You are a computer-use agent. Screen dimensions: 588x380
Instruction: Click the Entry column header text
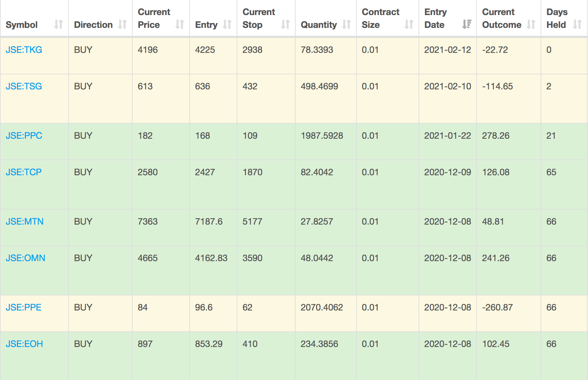(206, 25)
